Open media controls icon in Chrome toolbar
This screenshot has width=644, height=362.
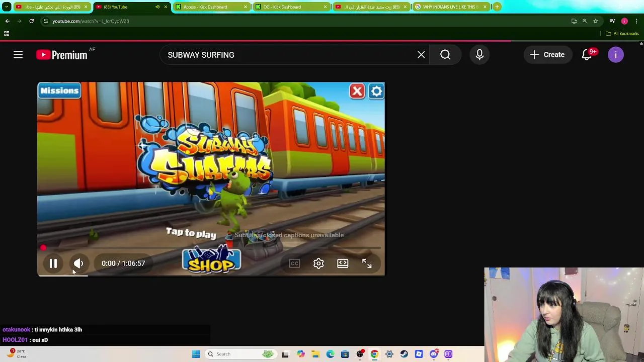tap(612, 21)
